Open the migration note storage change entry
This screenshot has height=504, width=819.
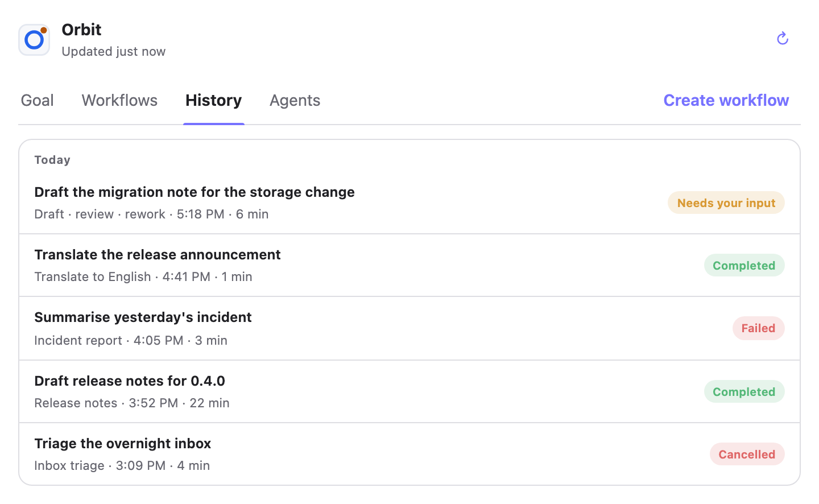point(409,203)
